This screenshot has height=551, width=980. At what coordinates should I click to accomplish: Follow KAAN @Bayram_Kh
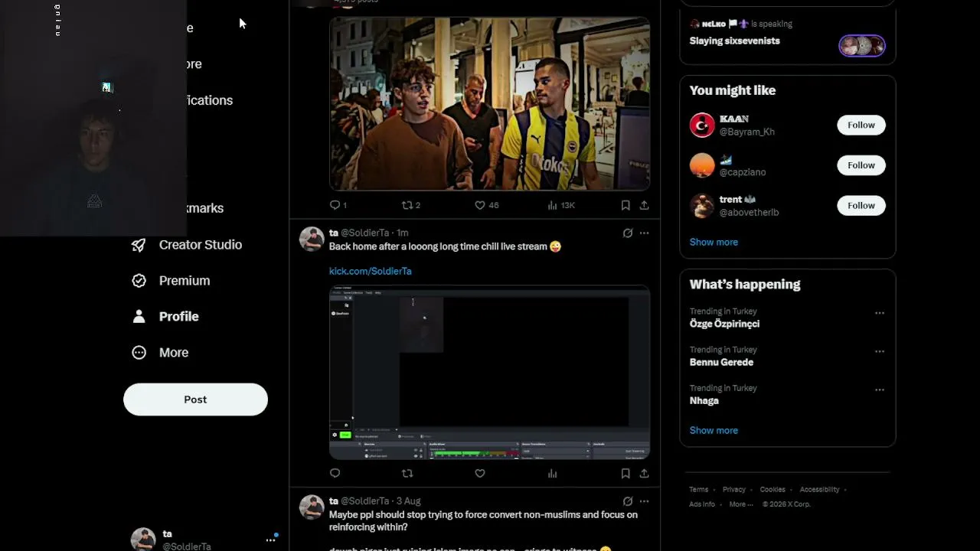pyautogui.click(x=861, y=125)
